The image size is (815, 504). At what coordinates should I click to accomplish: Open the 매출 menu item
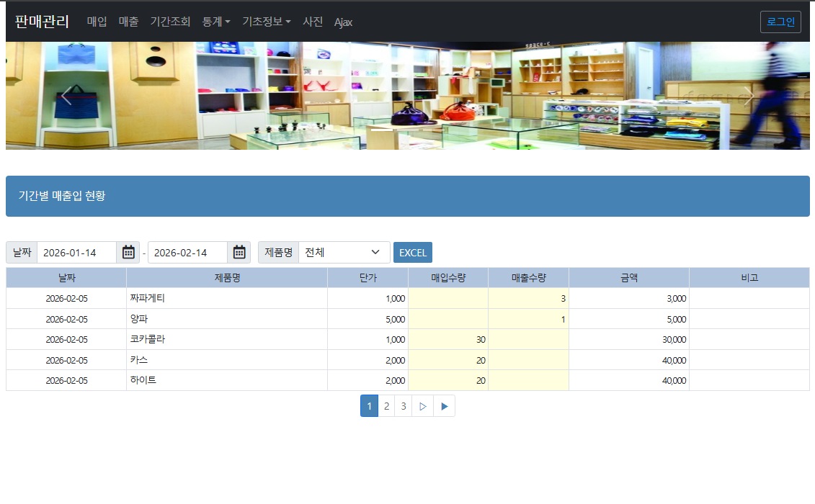[128, 22]
